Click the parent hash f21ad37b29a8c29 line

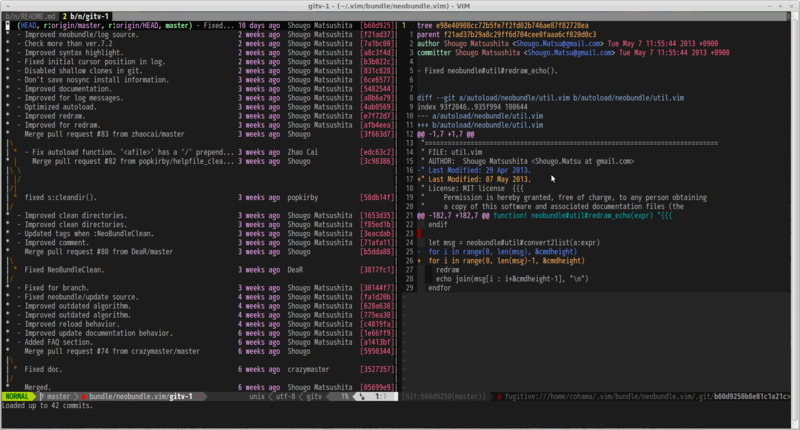point(507,35)
